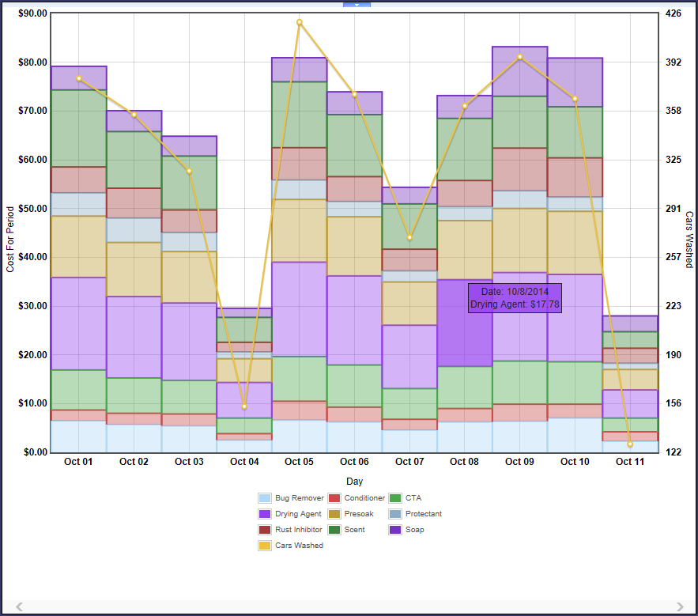This screenshot has height=616, width=698.
Task: Click the Soap segment on Oct 09 bar
Action: coord(519,71)
